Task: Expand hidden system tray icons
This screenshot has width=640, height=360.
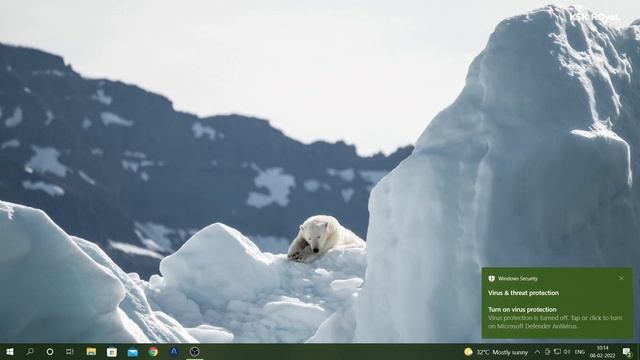Action: pos(537,352)
